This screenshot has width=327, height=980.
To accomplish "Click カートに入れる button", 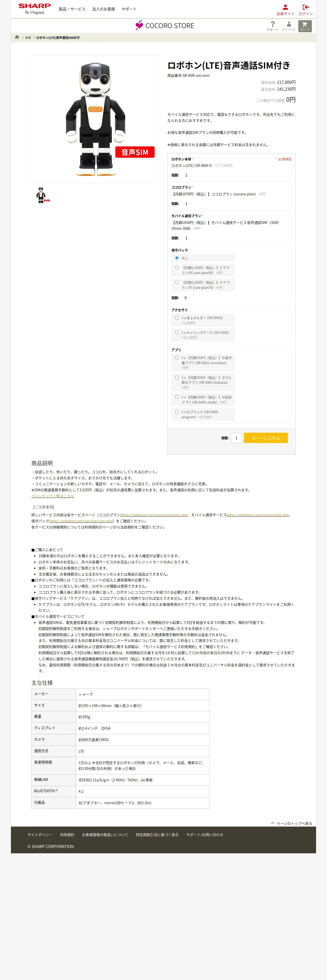I will click(266, 438).
